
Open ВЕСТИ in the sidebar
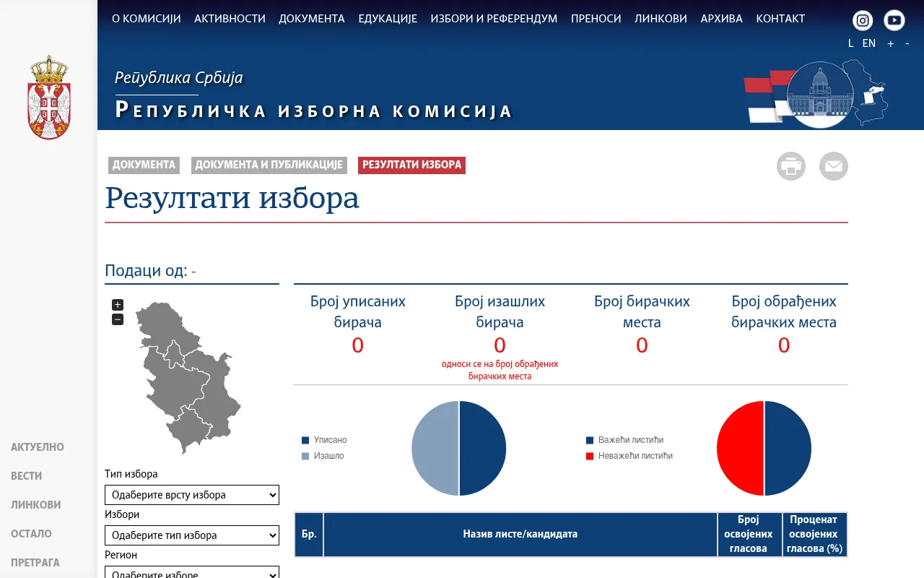click(x=27, y=476)
